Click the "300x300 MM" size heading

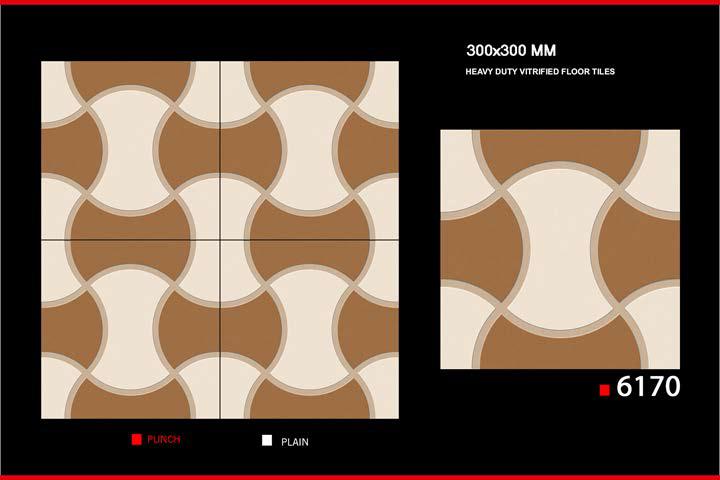511,51
